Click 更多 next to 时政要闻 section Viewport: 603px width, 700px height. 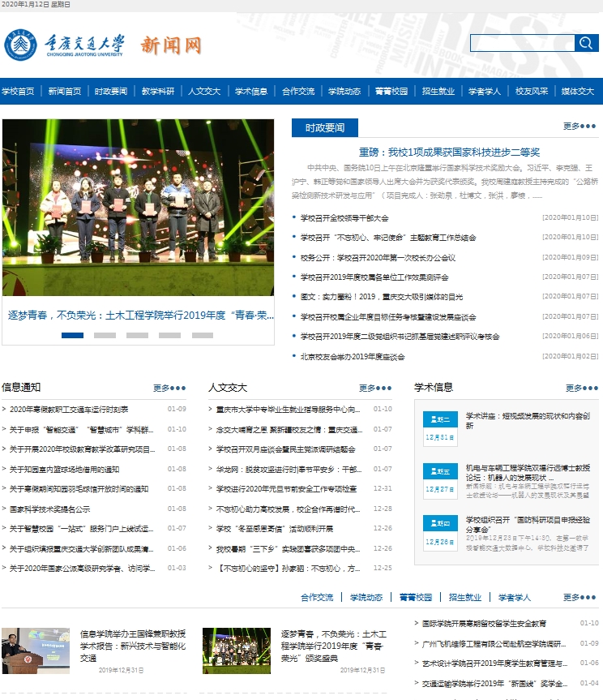tap(579, 127)
